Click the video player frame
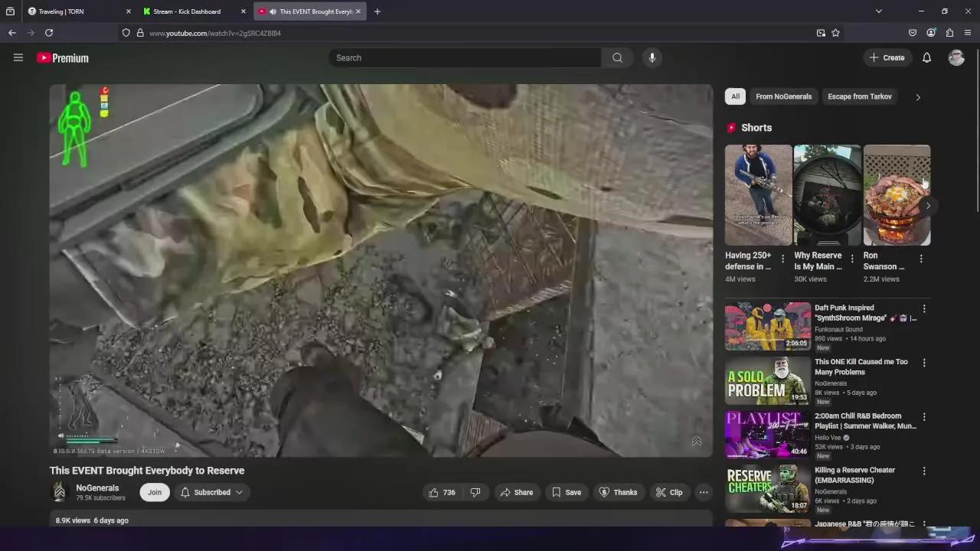 [381, 270]
